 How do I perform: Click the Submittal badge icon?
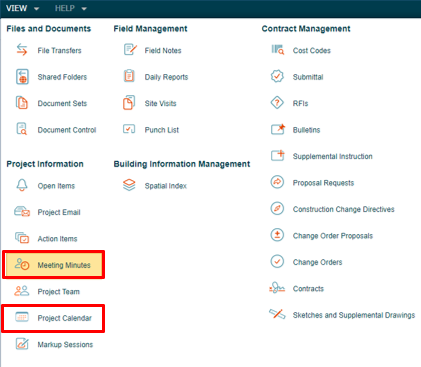(x=277, y=76)
